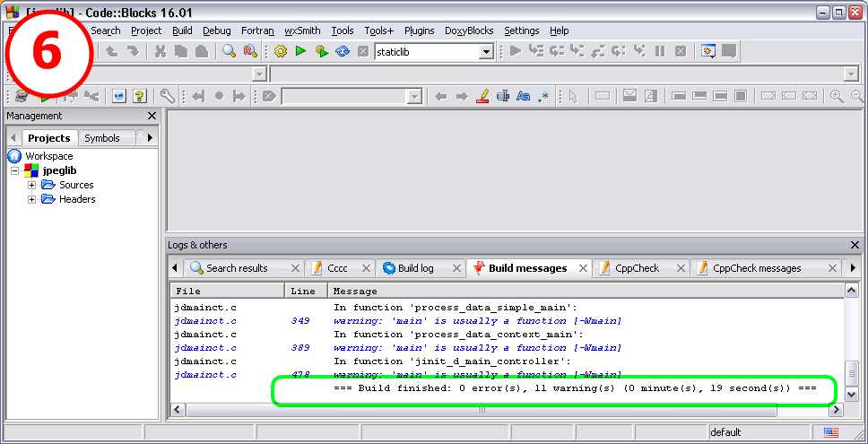The width and height of the screenshot is (868, 444).
Task: Run the project with green play icon
Action: coord(300,51)
